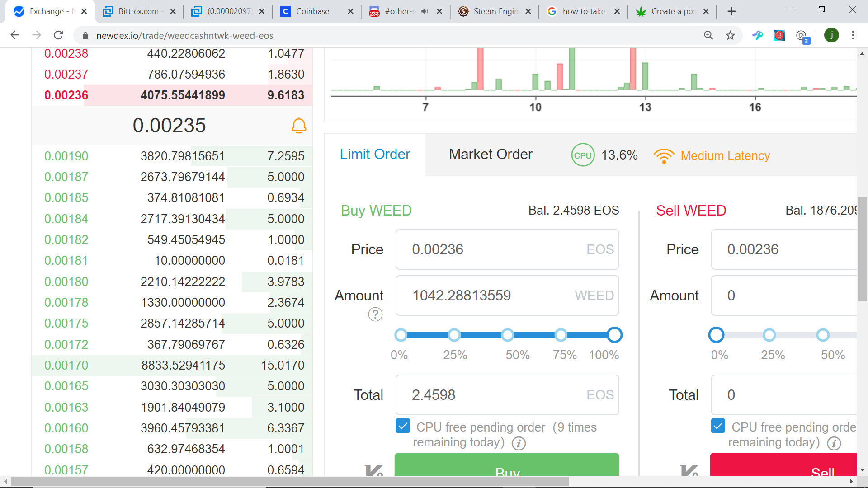
Task: Mute the #other tab audio icon
Action: click(424, 11)
